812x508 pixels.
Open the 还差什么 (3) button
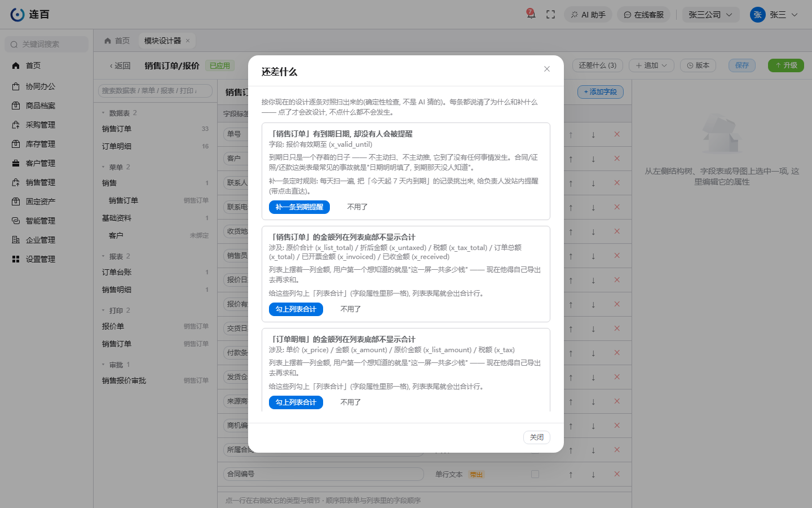click(598, 65)
